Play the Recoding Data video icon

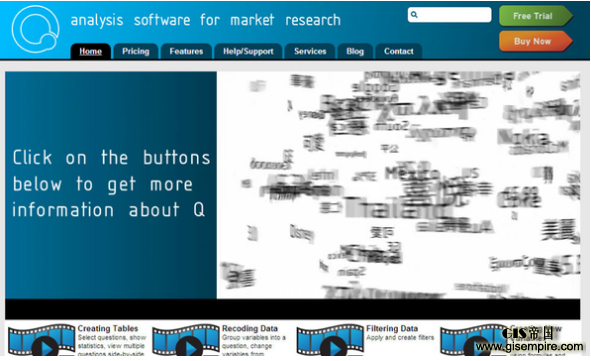[x=186, y=340]
